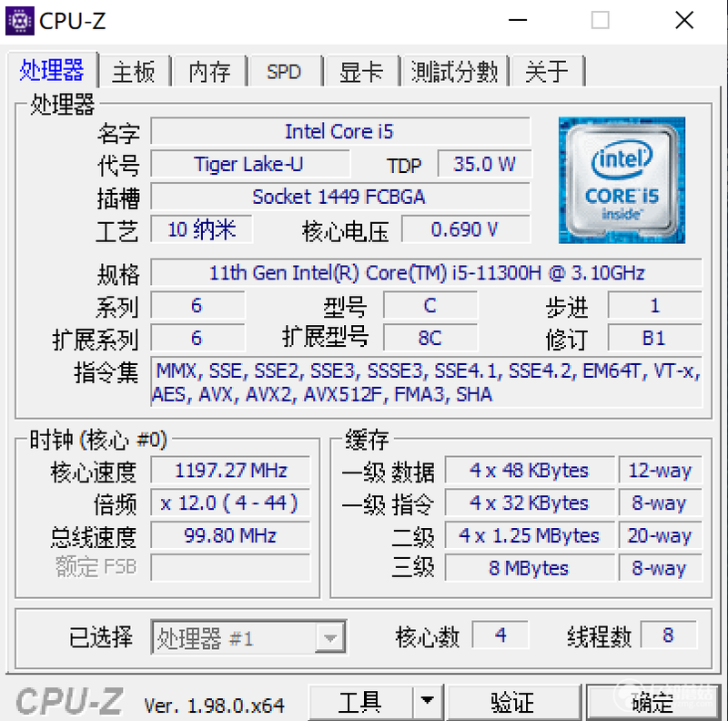The width and height of the screenshot is (728, 721).
Task: Open the 工具 dropdown arrow
Action: click(x=427, y=701)
